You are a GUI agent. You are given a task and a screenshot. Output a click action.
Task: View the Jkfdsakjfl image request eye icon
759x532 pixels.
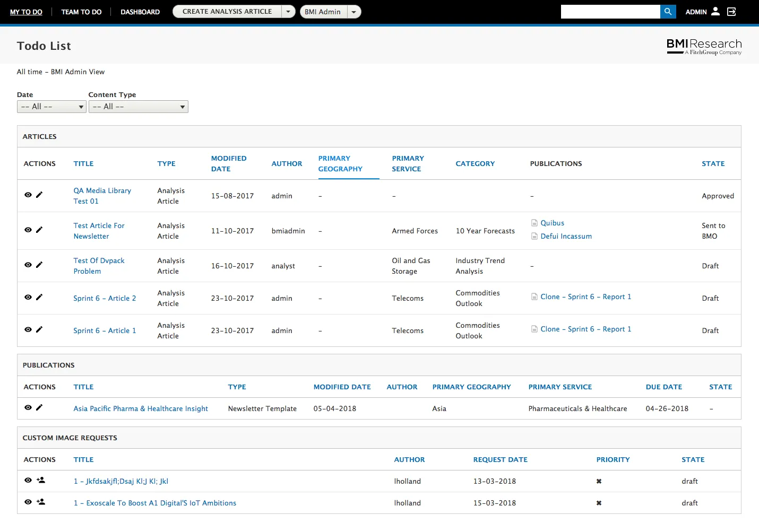pyautogui.click(x=28, y=481)
